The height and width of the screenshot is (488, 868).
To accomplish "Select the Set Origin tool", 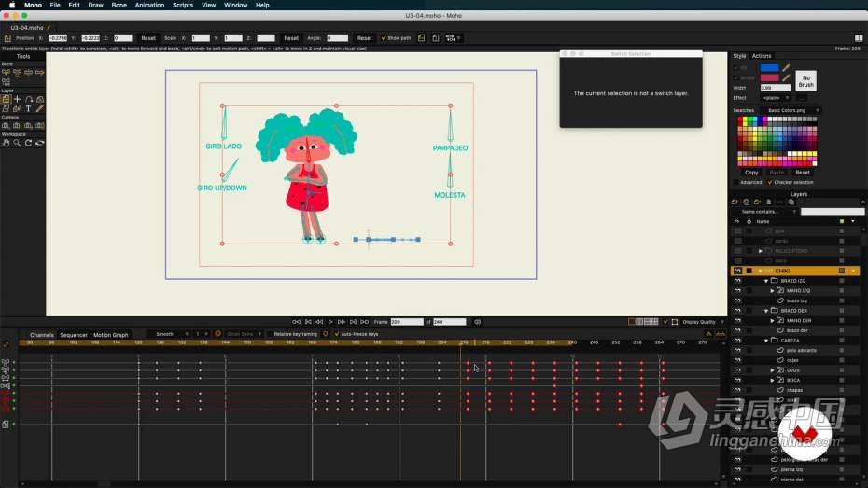I will 17,99.
